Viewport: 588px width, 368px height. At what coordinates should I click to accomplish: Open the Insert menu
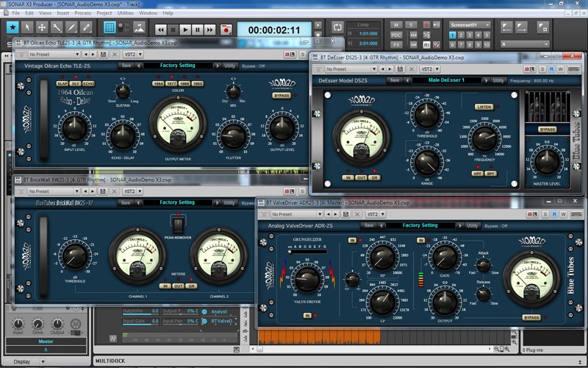tap(63, 13)
